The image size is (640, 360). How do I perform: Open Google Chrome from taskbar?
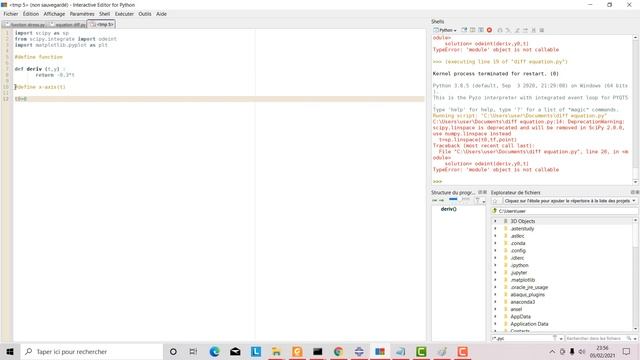[338, 351]
